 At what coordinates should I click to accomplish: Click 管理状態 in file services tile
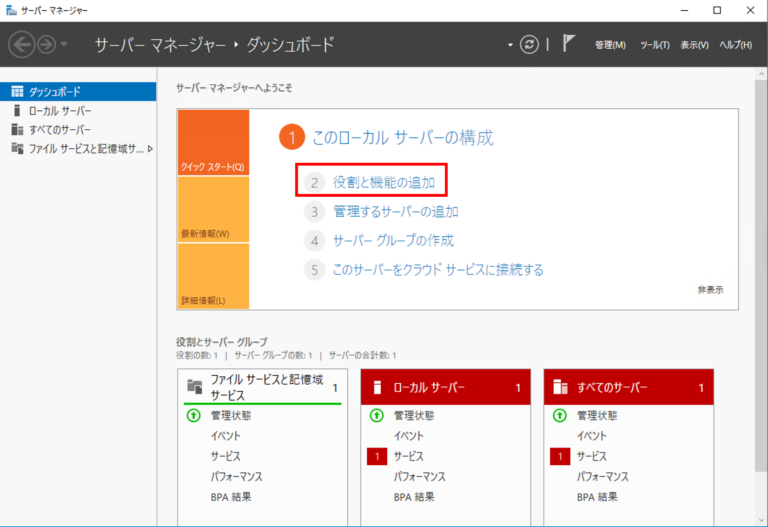[x=231, y=416]
